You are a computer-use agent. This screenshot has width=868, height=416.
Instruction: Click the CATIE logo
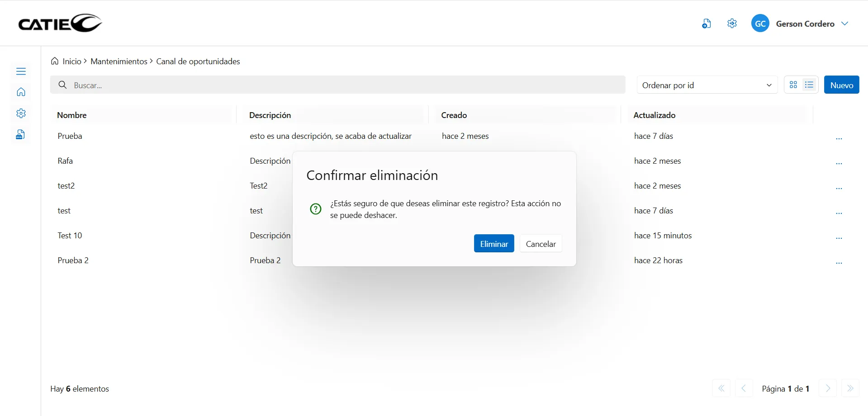60,23
